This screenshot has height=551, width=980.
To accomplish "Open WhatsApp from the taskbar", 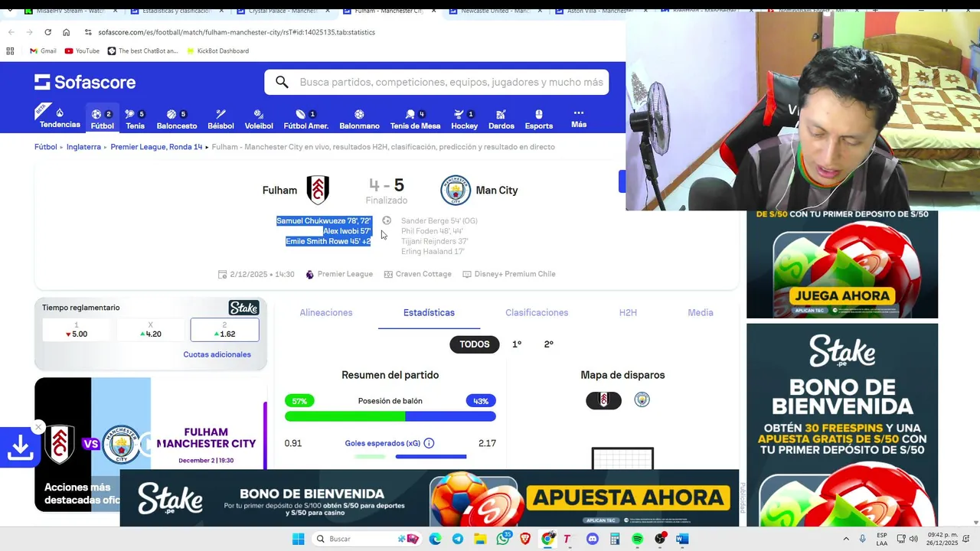I will coord(502,539).
